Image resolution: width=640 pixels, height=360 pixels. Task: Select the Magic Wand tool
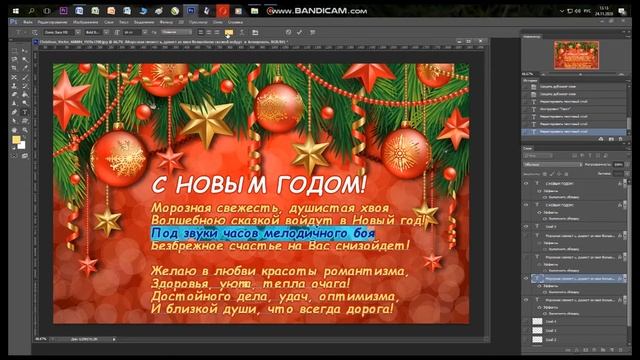coord(25,60)
